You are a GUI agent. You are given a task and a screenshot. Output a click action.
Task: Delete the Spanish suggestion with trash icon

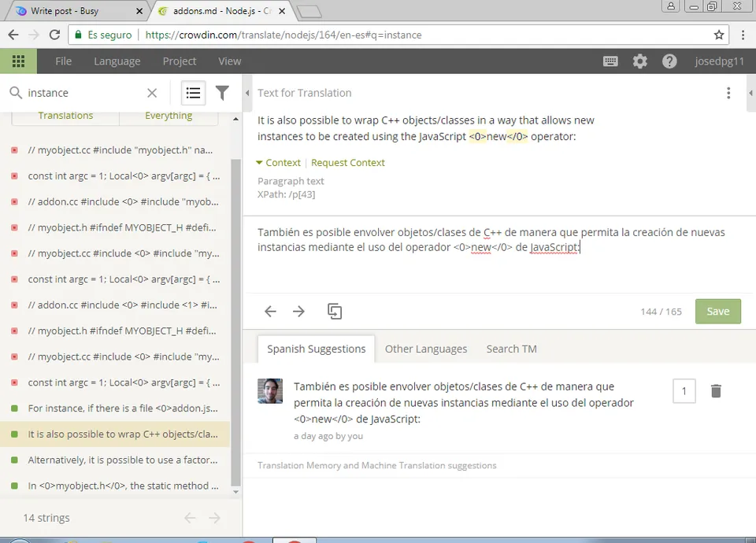716,391
